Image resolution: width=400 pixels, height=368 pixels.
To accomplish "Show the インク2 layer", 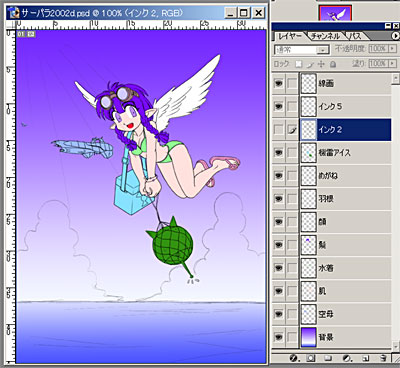I will pos(278,130).
